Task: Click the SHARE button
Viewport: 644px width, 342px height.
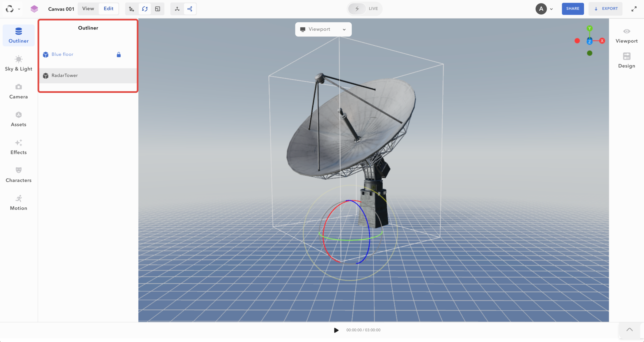Action: (x=573, y=9)
